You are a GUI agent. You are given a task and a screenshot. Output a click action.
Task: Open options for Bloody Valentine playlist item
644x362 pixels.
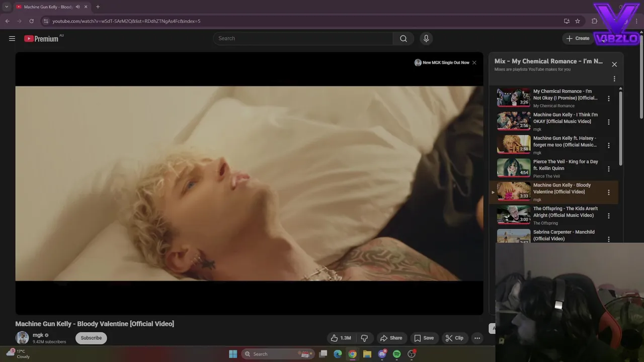pyautogui.click(x=609, y=193)
